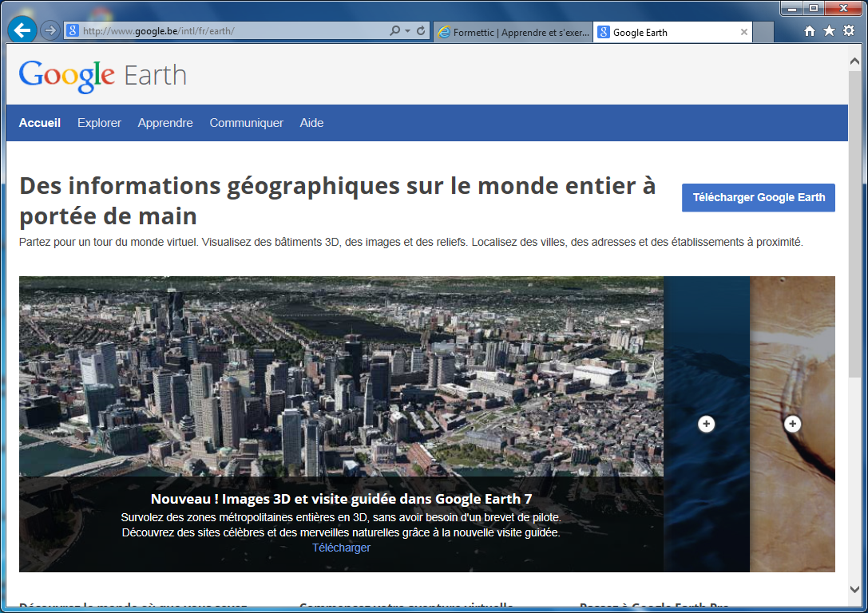The height and width of the screenshot is (613, 868).
Task: Go back with the browser Back arrow
Action: click(22, 30)
